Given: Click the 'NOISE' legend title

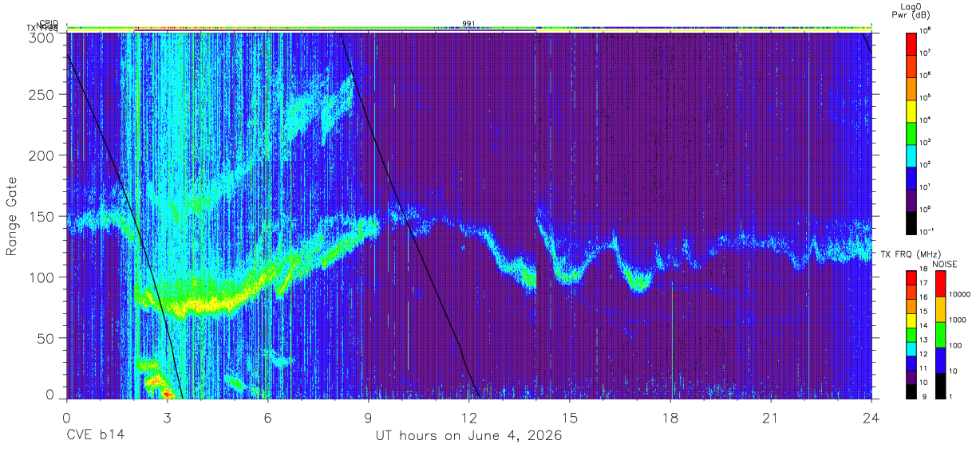Looking at the screenshot, I should coord(944,264).
